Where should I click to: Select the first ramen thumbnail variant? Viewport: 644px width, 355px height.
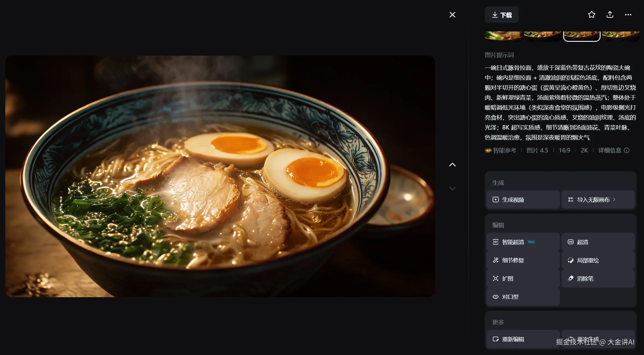[x=503, y=36]
